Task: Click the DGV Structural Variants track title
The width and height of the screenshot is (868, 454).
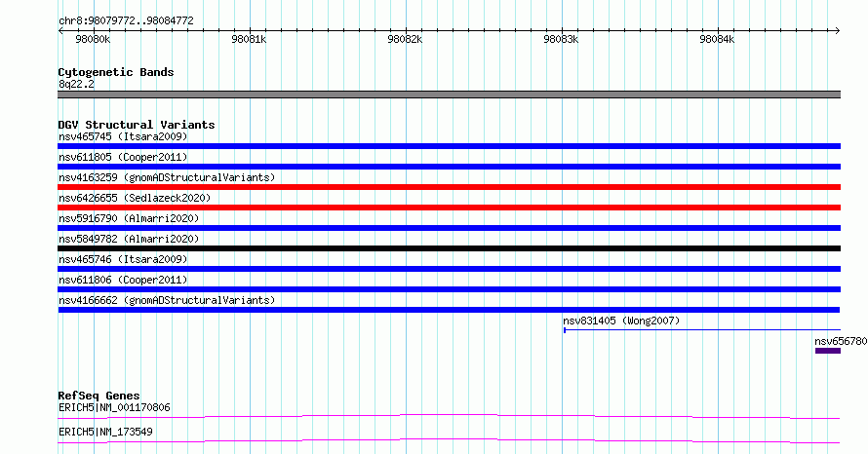Action: (x=137, y=125)
